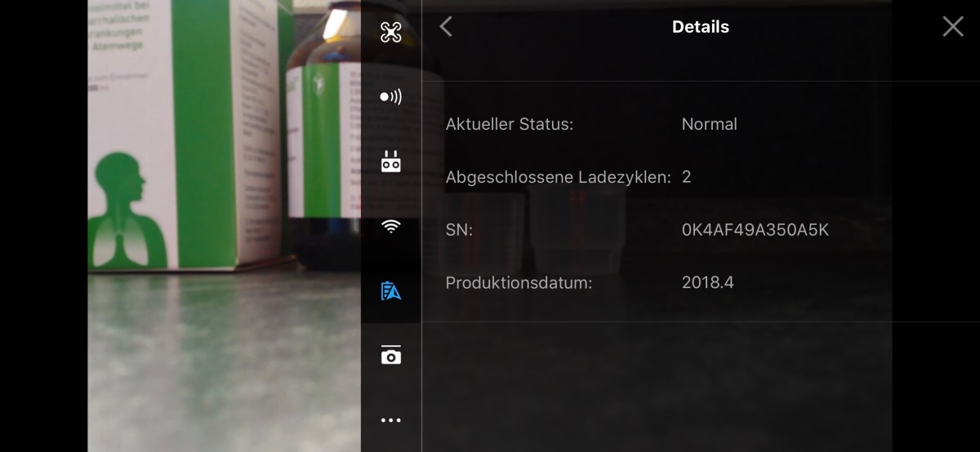Open the remote controller settings icon

[391, 161]
